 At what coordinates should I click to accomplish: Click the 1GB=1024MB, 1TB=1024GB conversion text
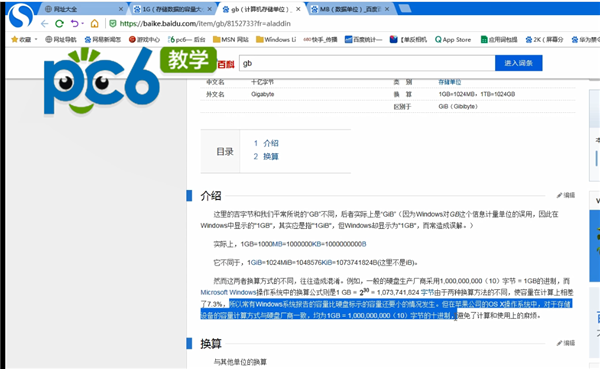(x=477, y=94)
